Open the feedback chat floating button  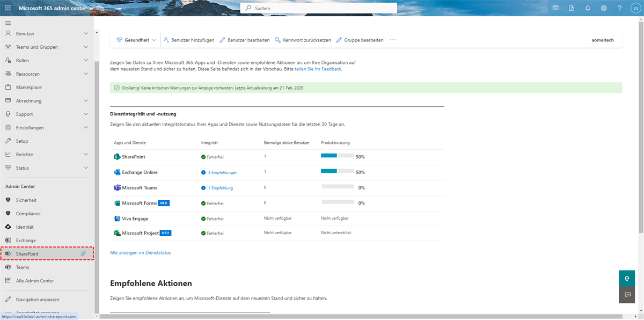(626, 294)
